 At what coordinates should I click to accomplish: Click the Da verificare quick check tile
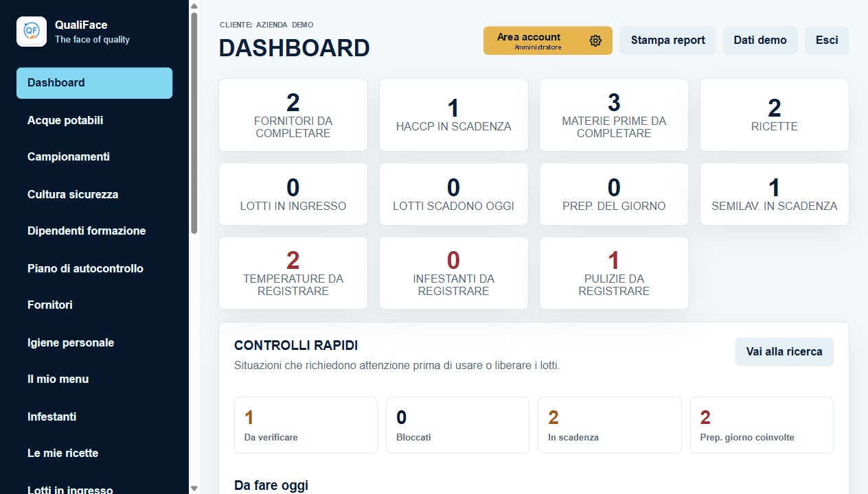click(x=306, y=425)
